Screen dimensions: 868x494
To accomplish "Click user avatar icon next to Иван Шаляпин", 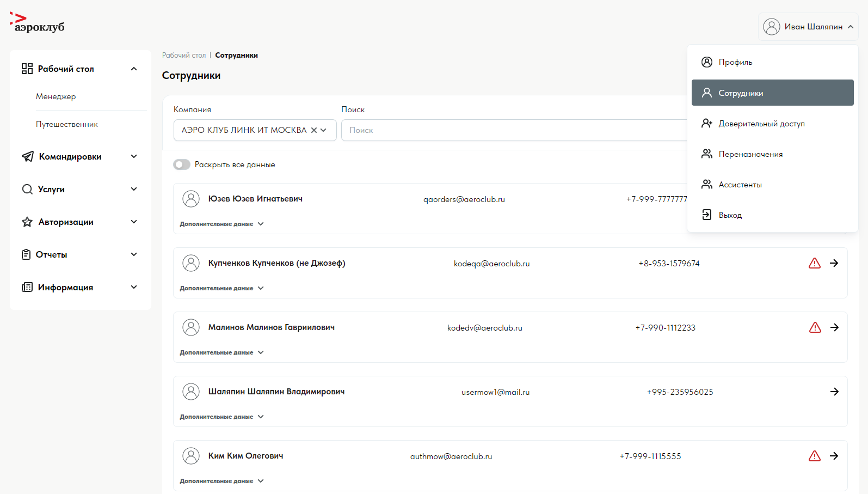I will (x=771, y=27).
